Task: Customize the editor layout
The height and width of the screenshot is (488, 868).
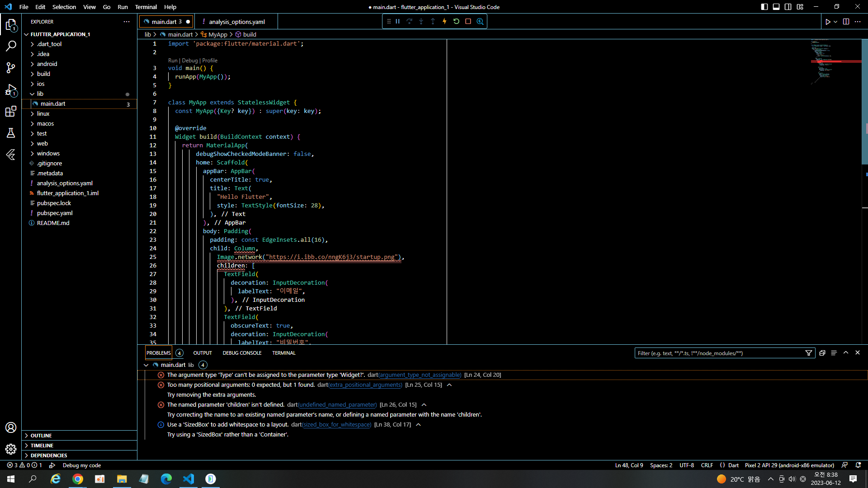Action: coord(800,7)
